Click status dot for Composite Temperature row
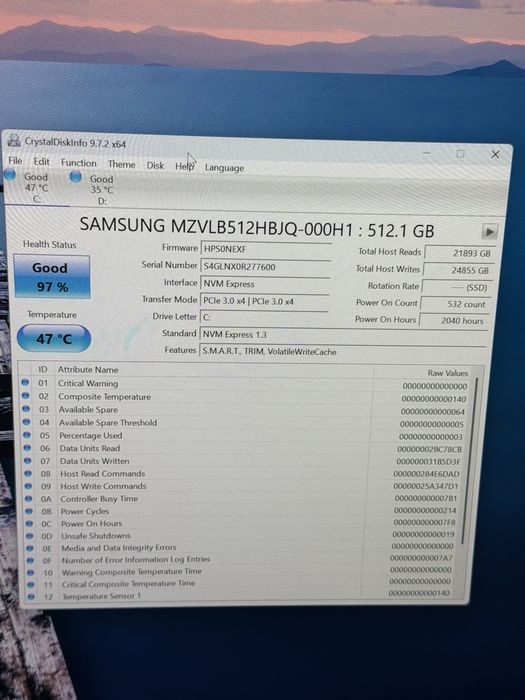The height and width of the screenshot is (700, 525). tap(25, 396)
